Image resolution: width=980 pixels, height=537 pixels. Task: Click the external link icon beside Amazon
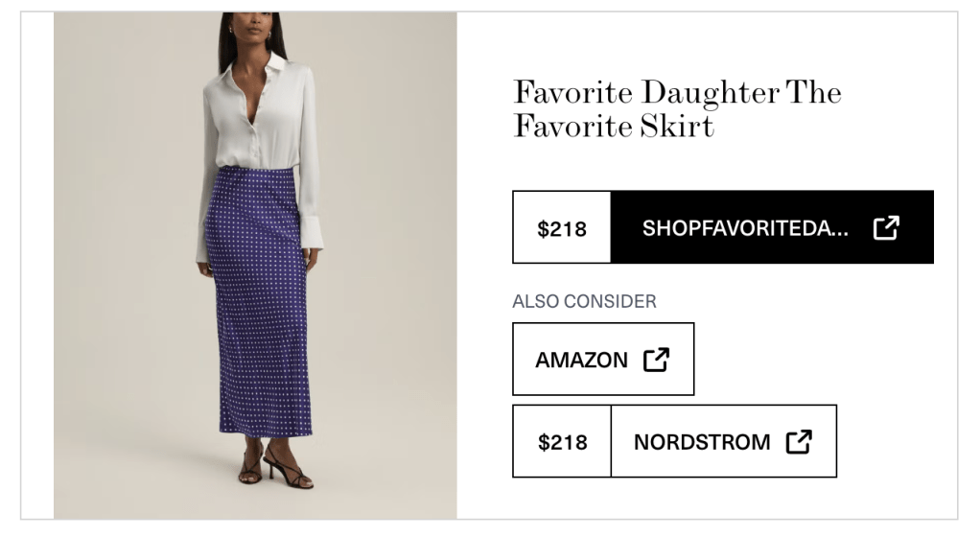point(656,360)
